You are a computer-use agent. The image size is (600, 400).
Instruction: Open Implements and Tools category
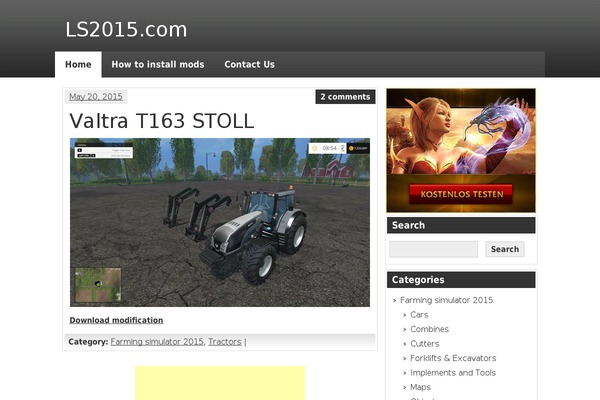[x=453, y=373]
